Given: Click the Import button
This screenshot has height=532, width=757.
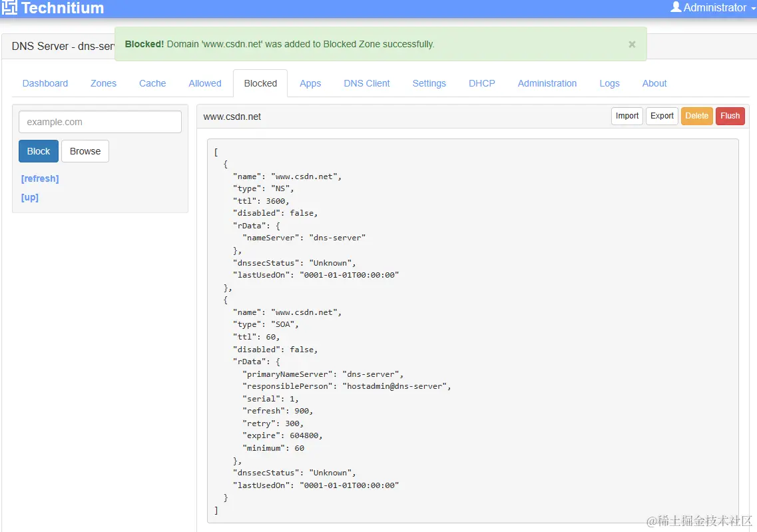Looking at the screenshot, I should (627, 116).
